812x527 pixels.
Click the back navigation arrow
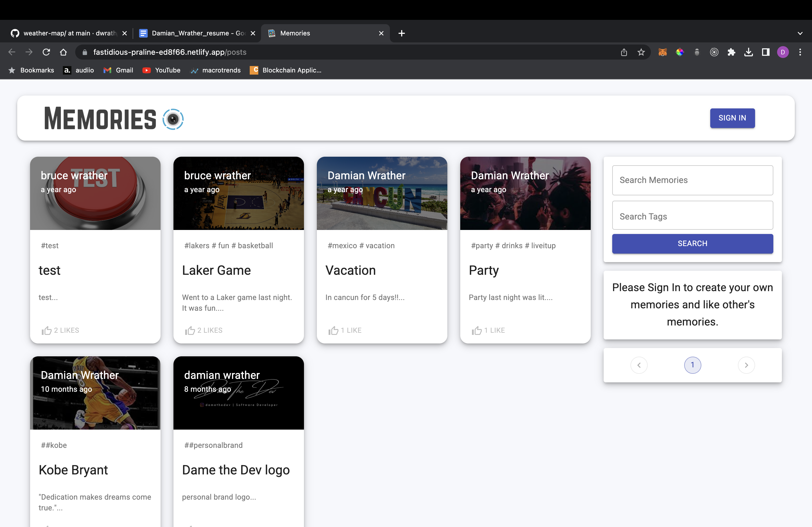(12, 52)
